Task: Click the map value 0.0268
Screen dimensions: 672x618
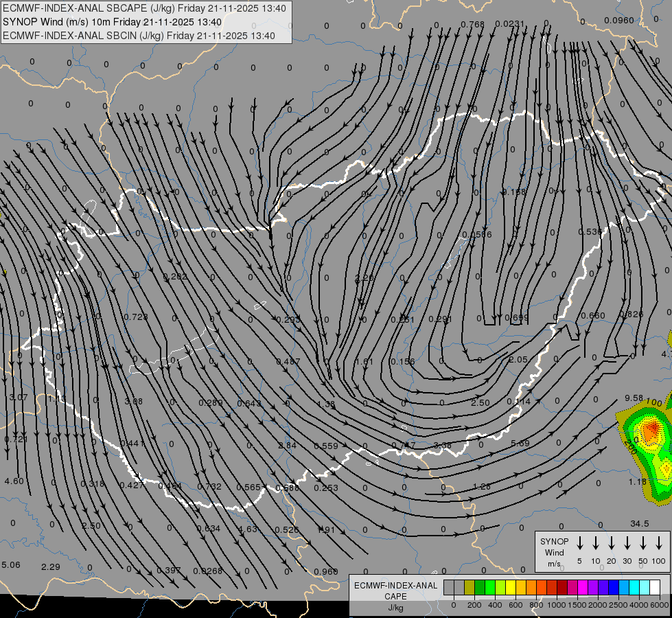Action: [207, 571]
